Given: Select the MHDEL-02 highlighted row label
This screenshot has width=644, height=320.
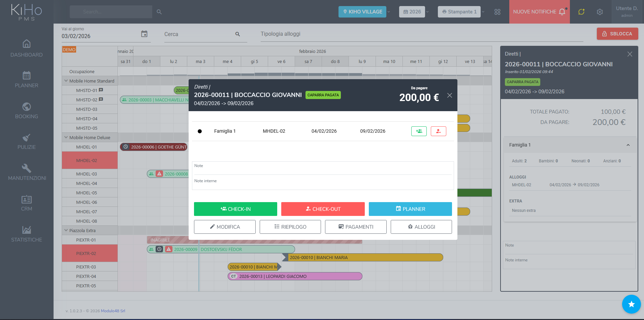Looking at the screenshot, I should 90,160.
